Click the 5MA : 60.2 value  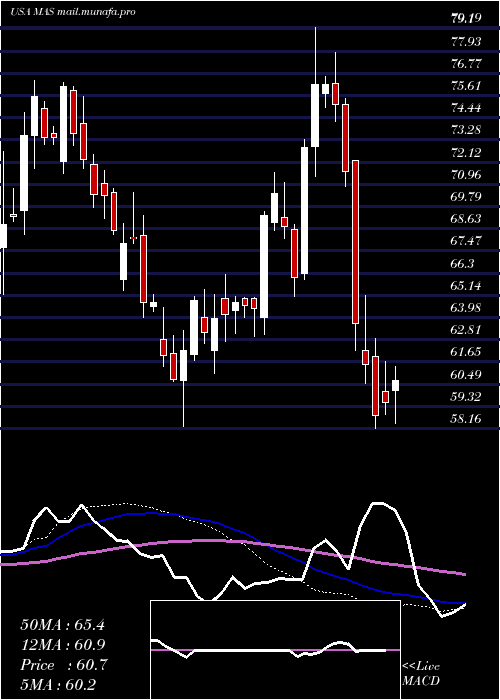tap(58, 684)
